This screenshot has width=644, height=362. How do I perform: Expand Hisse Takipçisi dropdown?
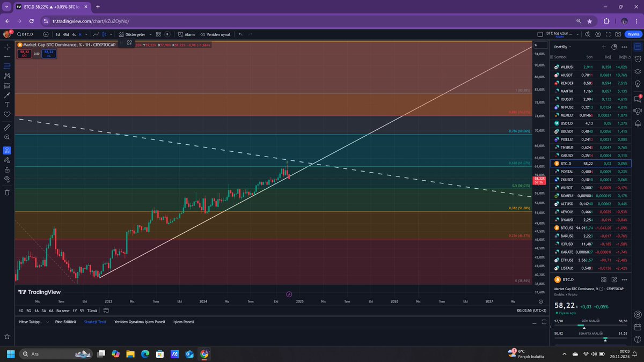tap(47, 322)
